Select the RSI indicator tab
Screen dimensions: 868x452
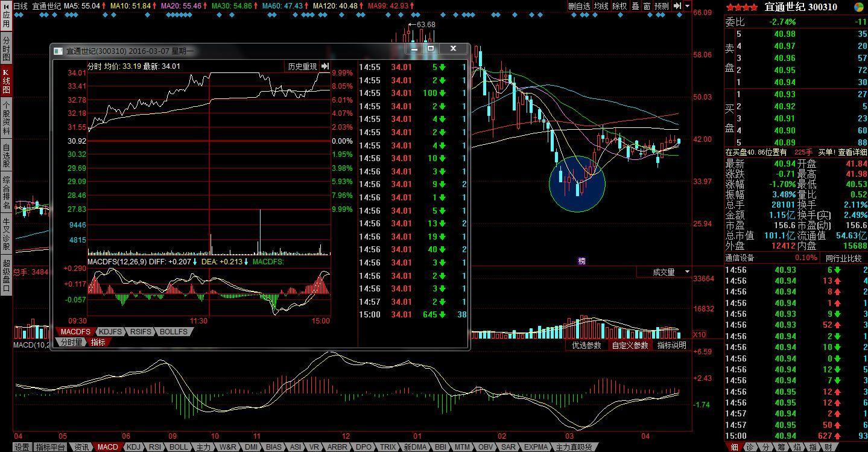[x=155, y=447]
